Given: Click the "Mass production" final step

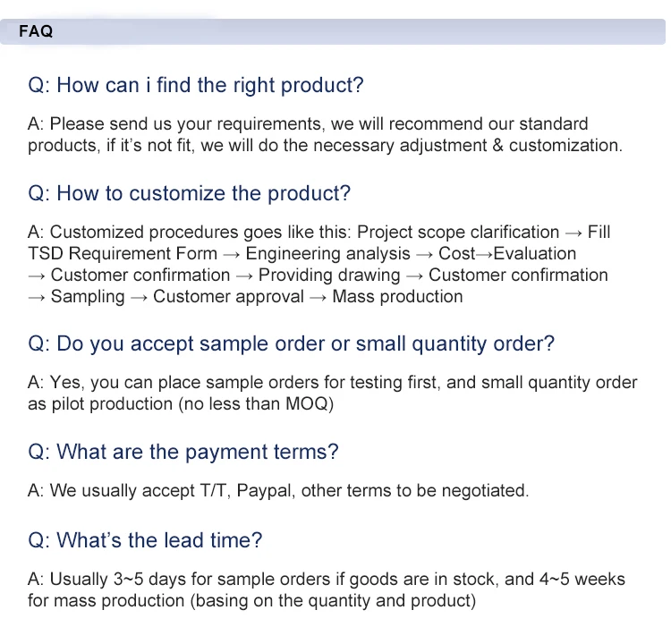Looking at the screenshot, I should click(397, 296).
